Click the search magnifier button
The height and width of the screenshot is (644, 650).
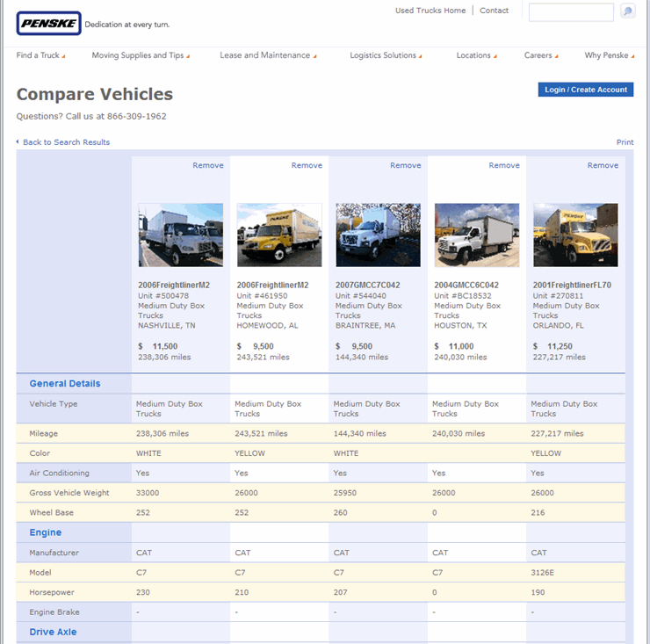[x=627, y=11]
